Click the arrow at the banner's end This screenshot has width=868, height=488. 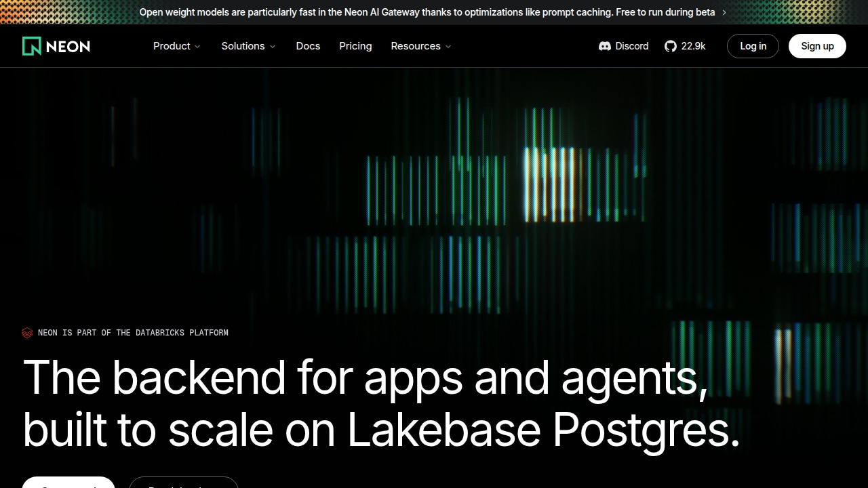pyautogui.click(x=724, y=12)
